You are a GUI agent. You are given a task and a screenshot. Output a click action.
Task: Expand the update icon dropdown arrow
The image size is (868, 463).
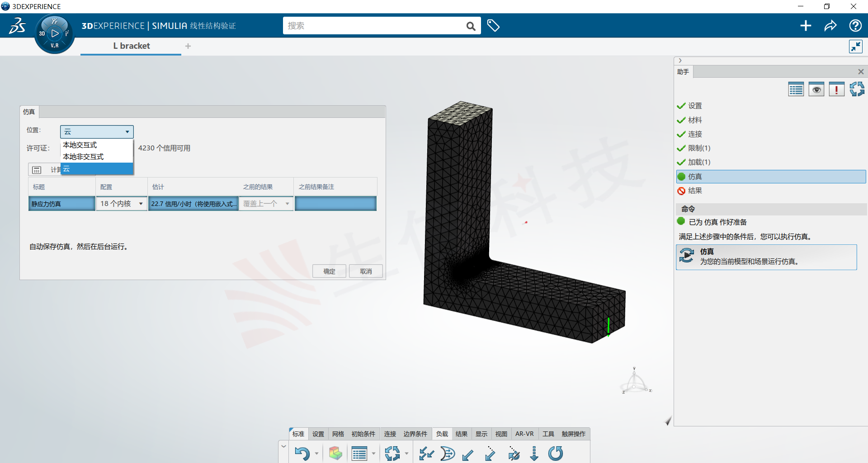pos(406,454)
